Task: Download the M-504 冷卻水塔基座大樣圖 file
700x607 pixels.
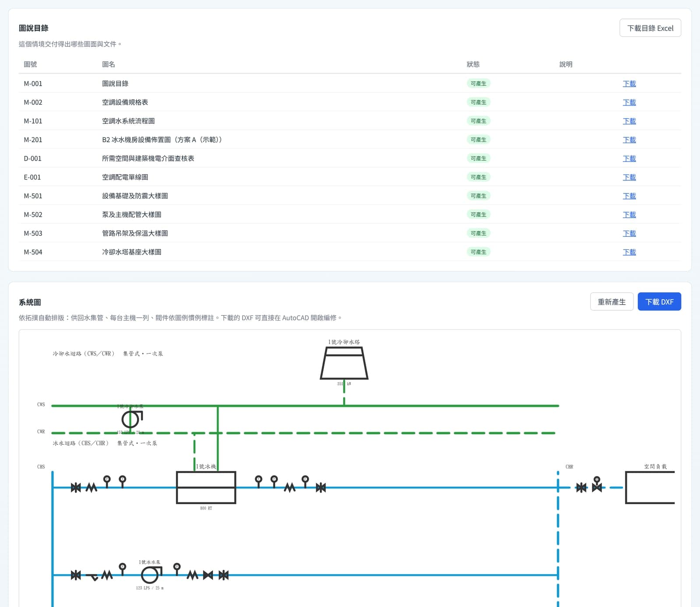Action: [x=629, y=252]
